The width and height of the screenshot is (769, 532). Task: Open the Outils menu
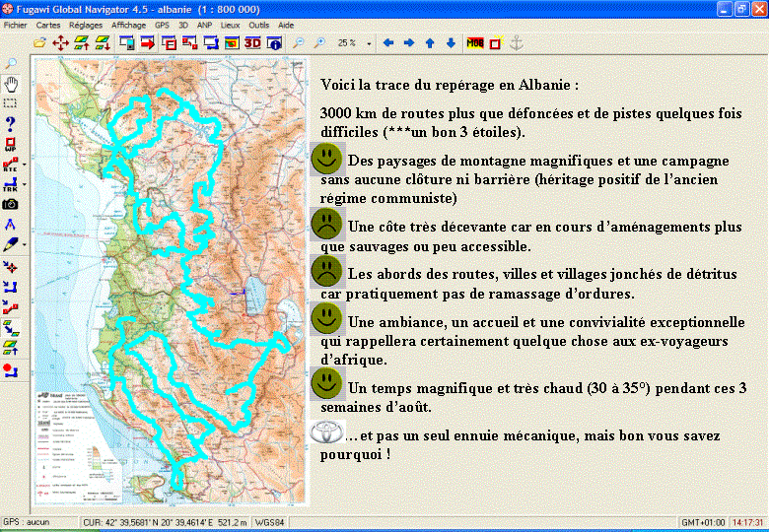click(259, 25)
